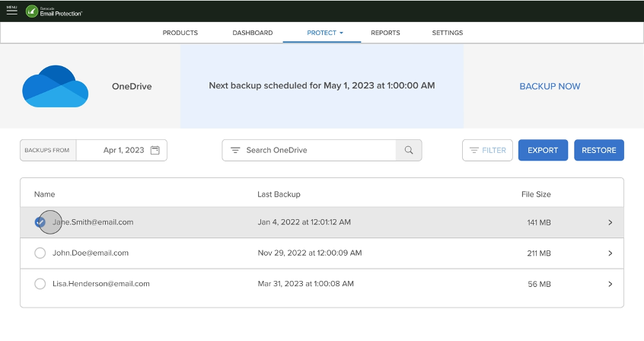
Task: Open the calendar icon in Backups From
Action: [x=155, y=151]
